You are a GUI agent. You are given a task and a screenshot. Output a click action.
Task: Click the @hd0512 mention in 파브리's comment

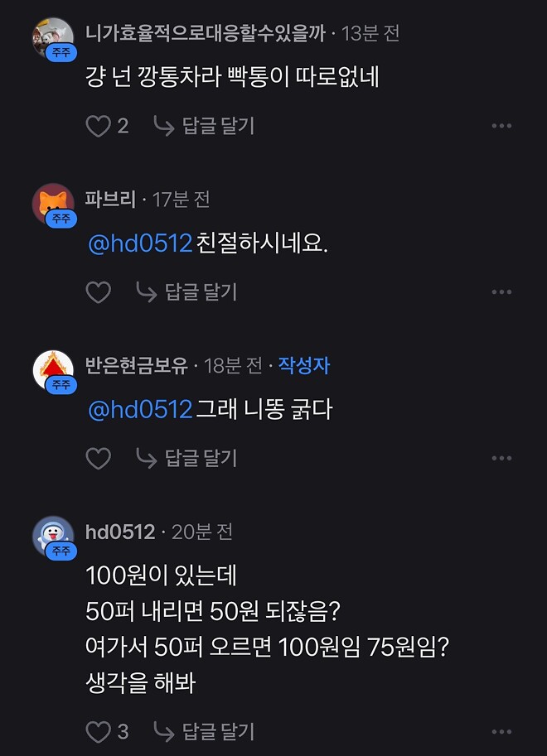[x=138, y=243]
